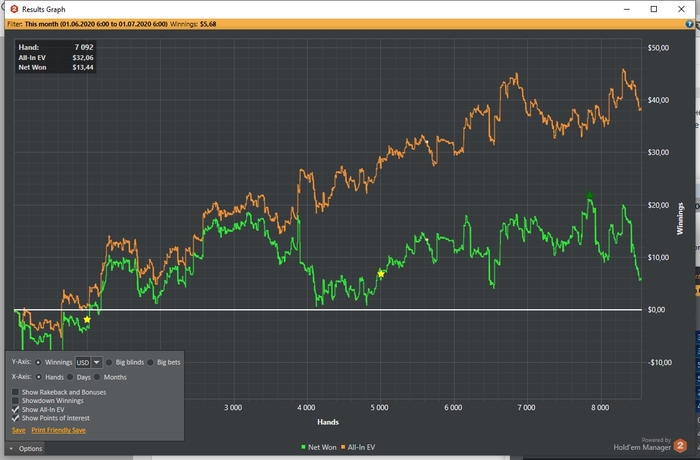Minimize the Results Graph window

tap(627, 9)
